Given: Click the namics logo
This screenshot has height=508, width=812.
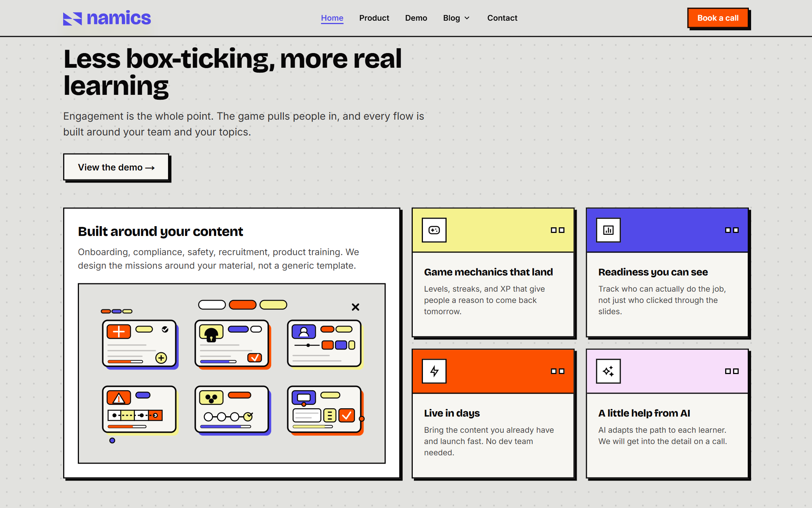Looking at the screenshot, I should pyautogui.click(x=107, y=18).
